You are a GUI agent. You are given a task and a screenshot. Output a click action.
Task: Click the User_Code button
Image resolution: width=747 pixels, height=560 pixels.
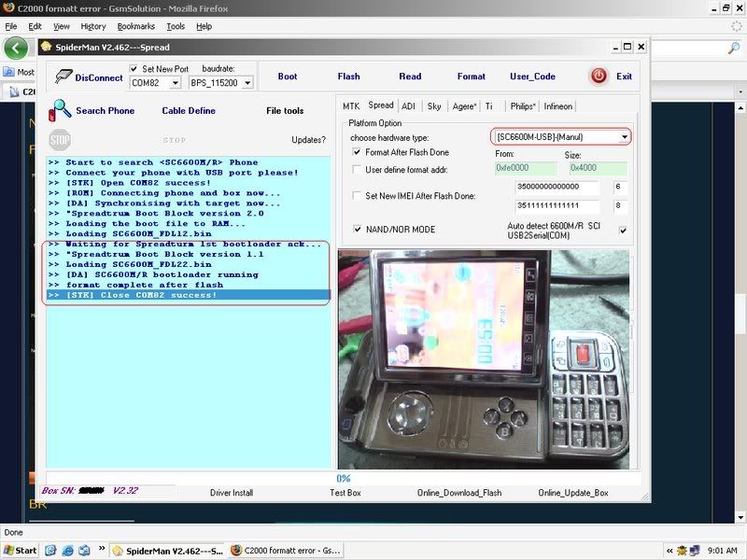pyautogui.click(x=532, y=77)
